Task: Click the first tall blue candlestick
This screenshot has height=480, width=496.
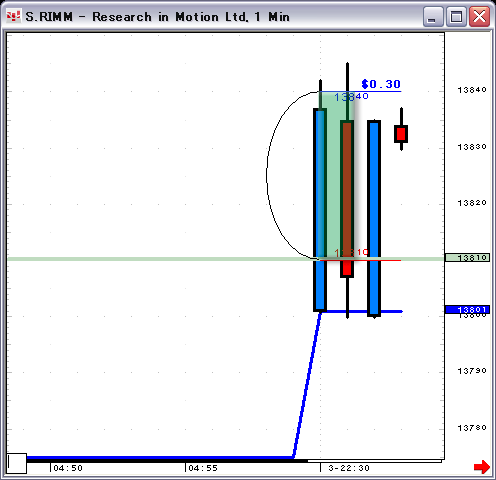Action: point(320,210)
